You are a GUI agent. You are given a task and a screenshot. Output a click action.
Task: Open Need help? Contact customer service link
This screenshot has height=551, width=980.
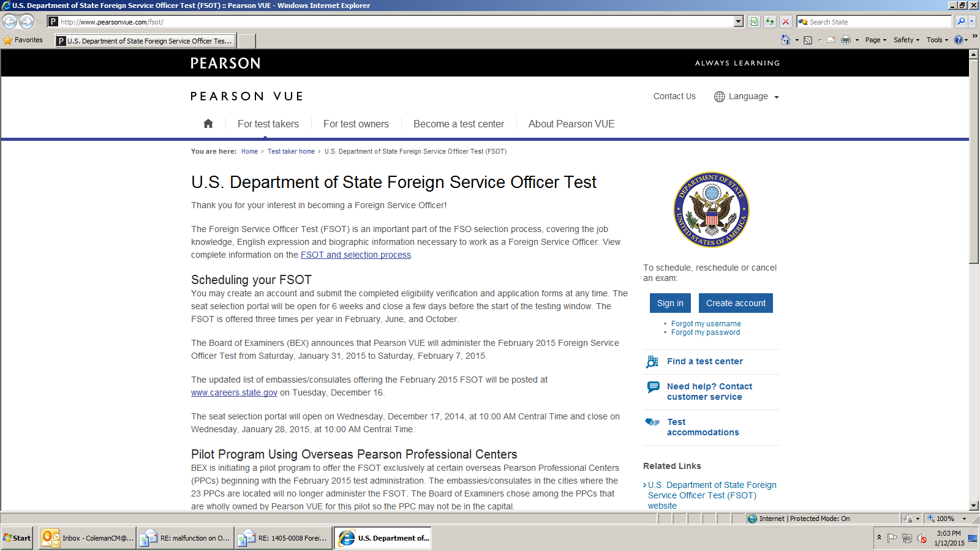coord(709,392)
